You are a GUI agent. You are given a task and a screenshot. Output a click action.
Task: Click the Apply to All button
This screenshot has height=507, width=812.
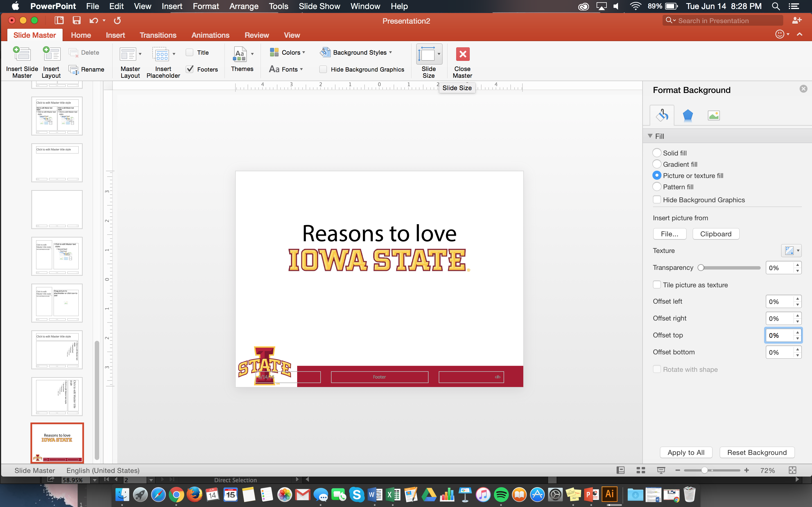point(685,452)
